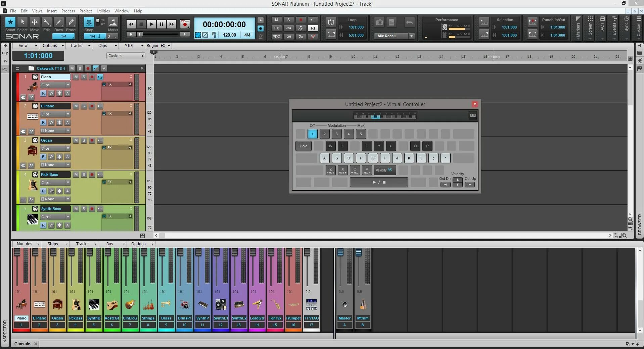Toggle input echo on Pick Bass track
The image size is (644, 349).
(100, 174)
